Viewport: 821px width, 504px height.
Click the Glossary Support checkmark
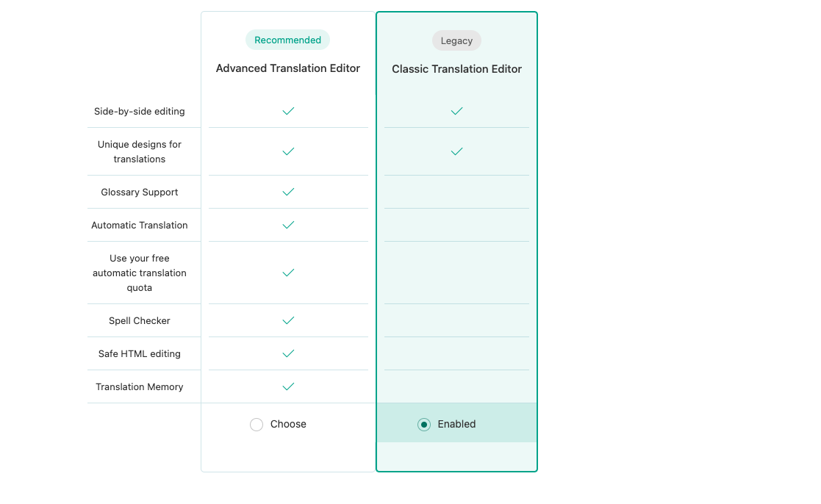point(289,192)
